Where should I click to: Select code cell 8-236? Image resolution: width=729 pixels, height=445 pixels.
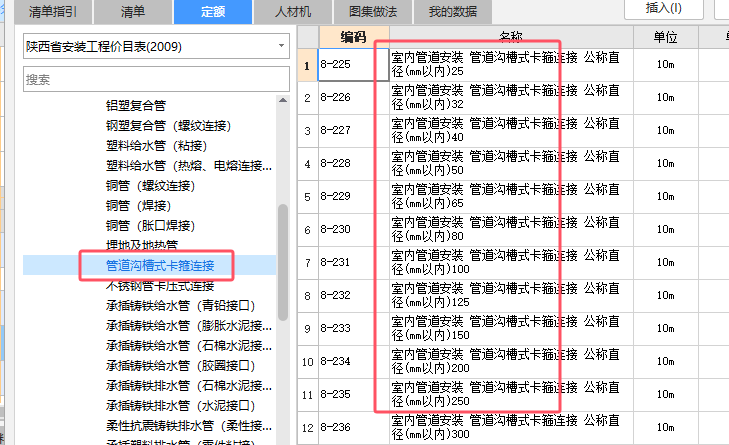[354, 428]
